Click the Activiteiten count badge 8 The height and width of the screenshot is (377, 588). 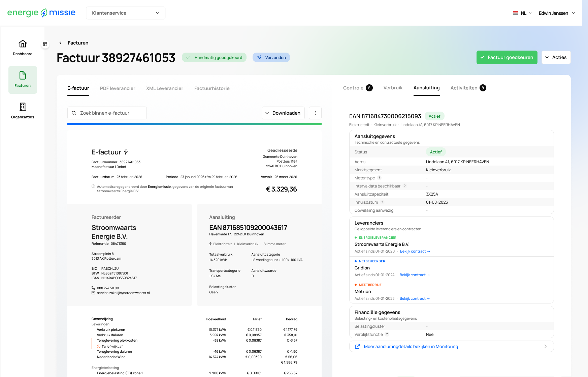click(483, 88)
